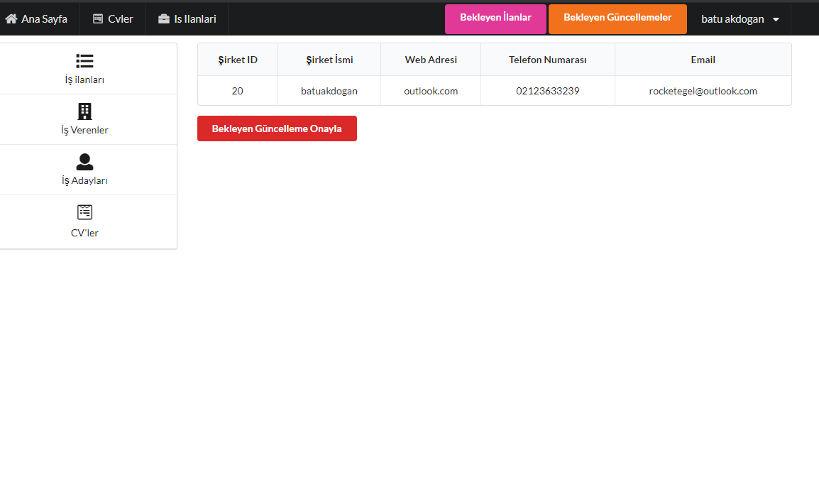Select the outlook.com web address cell
This screenshot has height=504, width=819.
pos(430,91)
